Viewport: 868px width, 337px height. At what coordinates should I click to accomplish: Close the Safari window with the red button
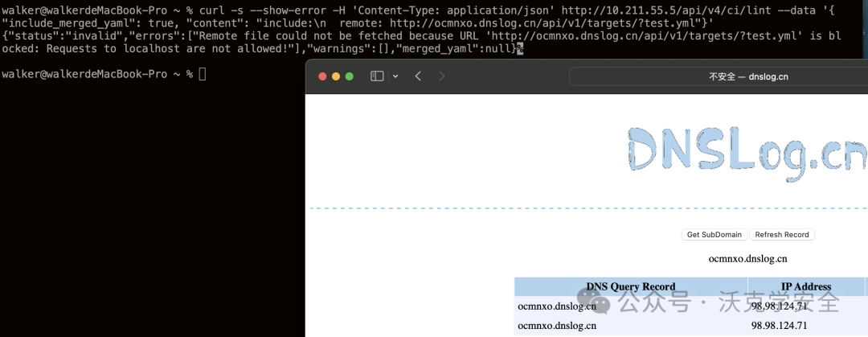[x=323, y=76]
